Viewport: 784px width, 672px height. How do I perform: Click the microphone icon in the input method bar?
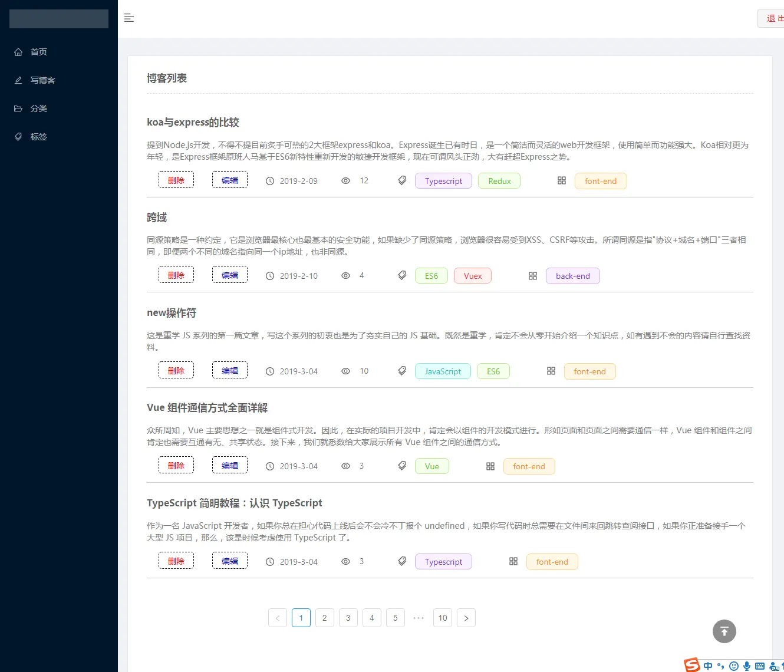(x=747, y=666)
